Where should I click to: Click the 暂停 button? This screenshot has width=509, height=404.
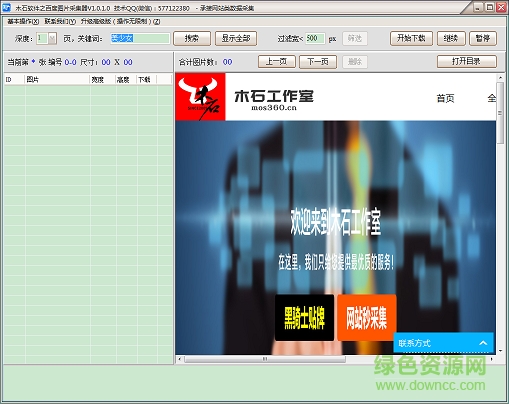click(483, 38)
